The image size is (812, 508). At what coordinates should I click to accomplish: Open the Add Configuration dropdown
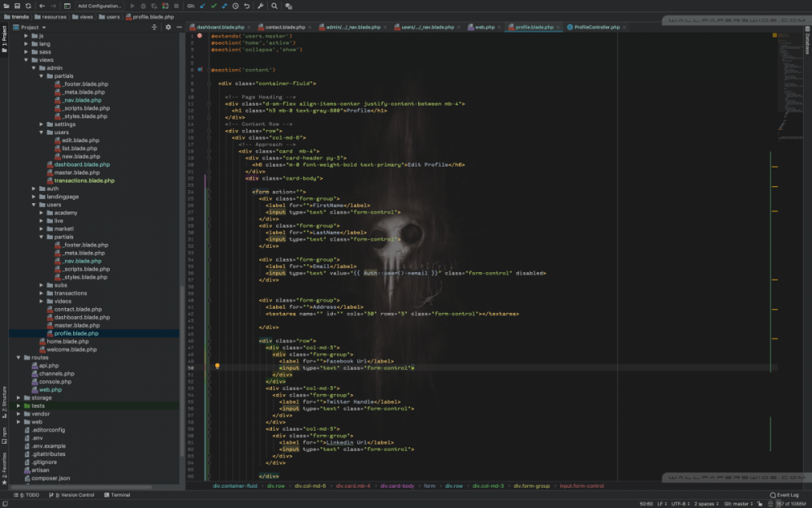[99, 6]
